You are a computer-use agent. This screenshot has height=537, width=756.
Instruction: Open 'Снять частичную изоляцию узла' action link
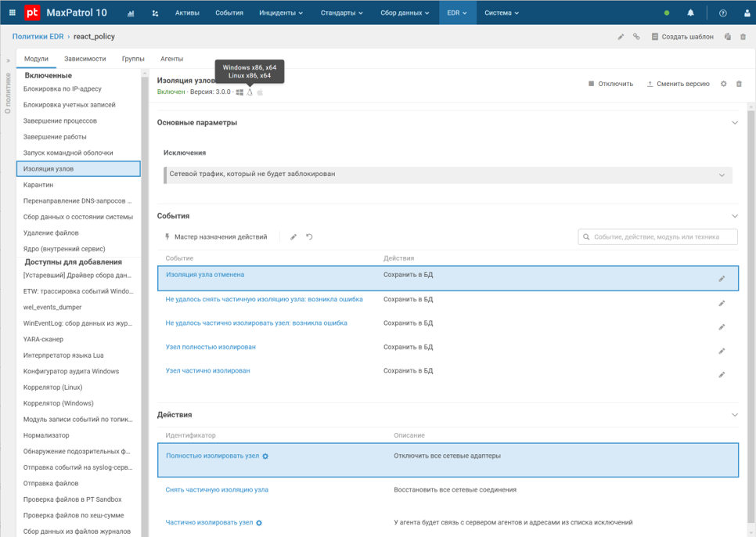(217, 490)
